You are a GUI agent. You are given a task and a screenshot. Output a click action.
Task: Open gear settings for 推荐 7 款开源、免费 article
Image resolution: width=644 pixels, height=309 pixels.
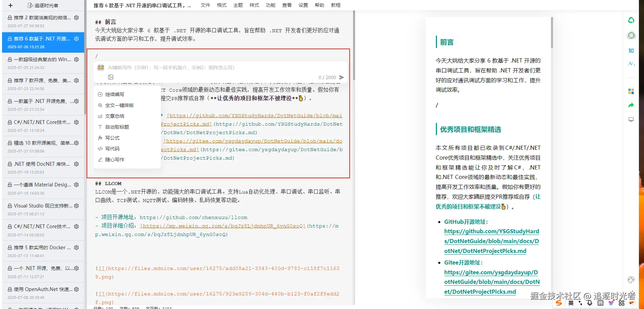tap(76, 80)
